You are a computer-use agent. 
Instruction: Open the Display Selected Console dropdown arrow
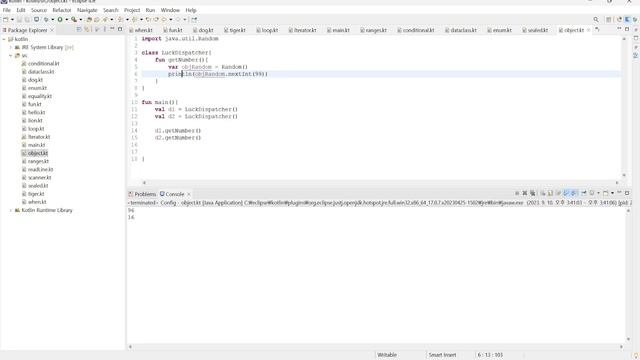pos(598,193)
